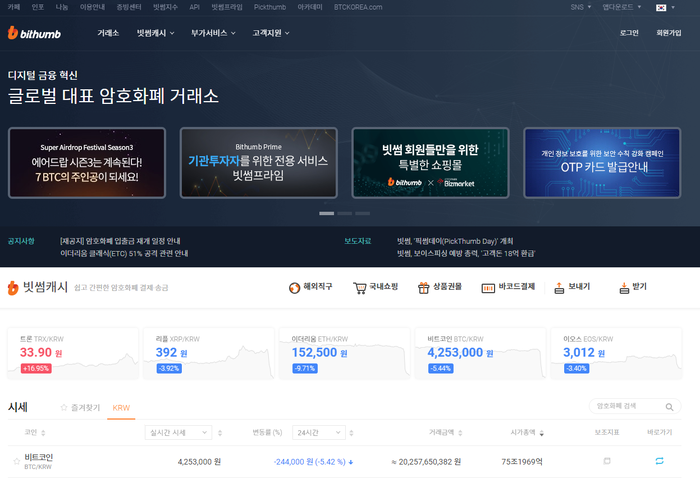Open 비트코인 chart indicator icon
Screen dimensions: 700x478
(607, 461)
